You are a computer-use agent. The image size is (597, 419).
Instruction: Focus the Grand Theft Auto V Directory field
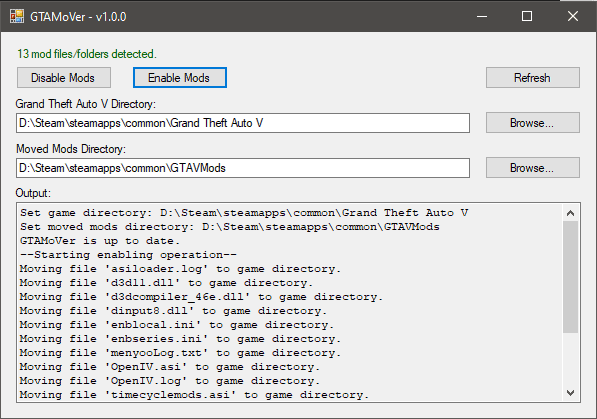coord(243,123)
